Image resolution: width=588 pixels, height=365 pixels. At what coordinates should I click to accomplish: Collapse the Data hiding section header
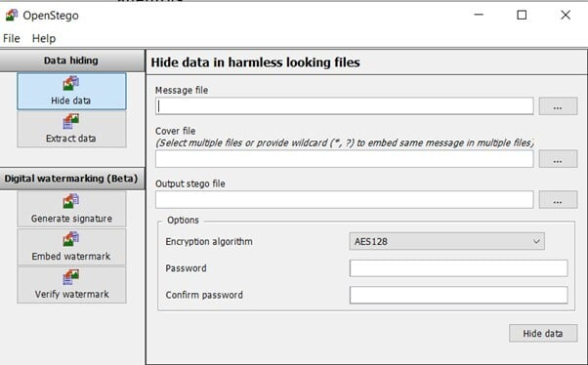(72, 61)
